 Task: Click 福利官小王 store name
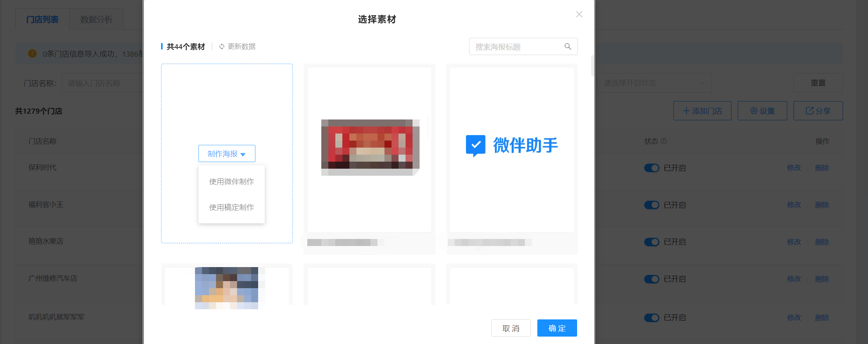[46, 205]
